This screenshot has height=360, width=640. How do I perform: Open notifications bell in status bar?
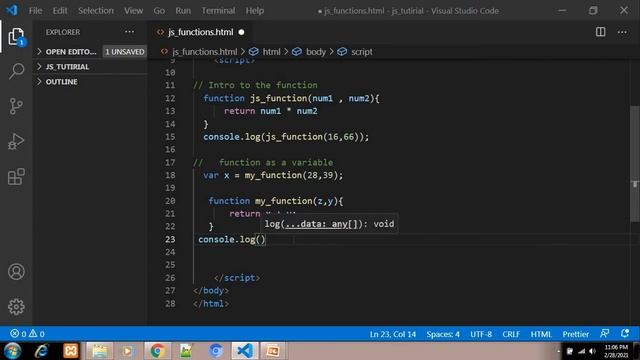[x=625, y=333]
